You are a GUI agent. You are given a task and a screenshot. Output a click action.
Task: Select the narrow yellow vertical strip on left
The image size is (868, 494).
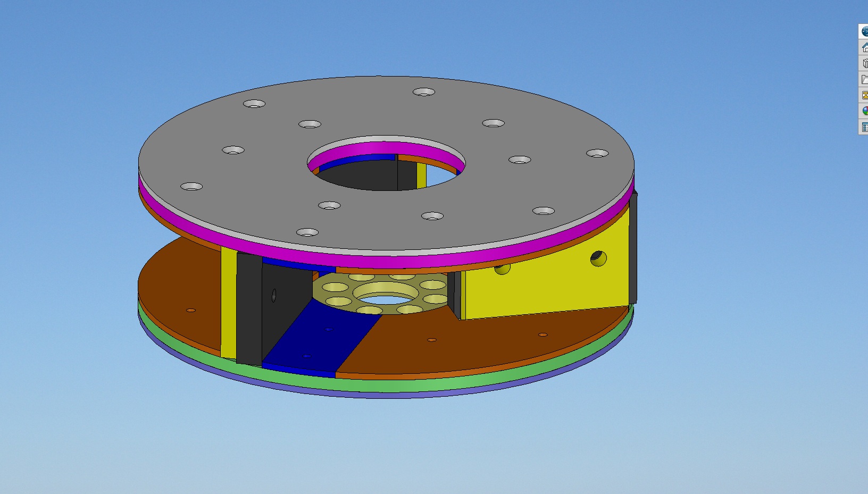228,303
